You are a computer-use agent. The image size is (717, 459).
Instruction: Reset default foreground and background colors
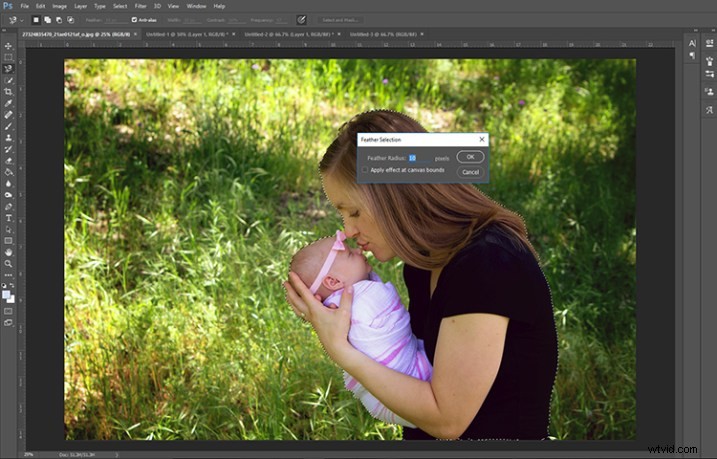coord(4,285)
